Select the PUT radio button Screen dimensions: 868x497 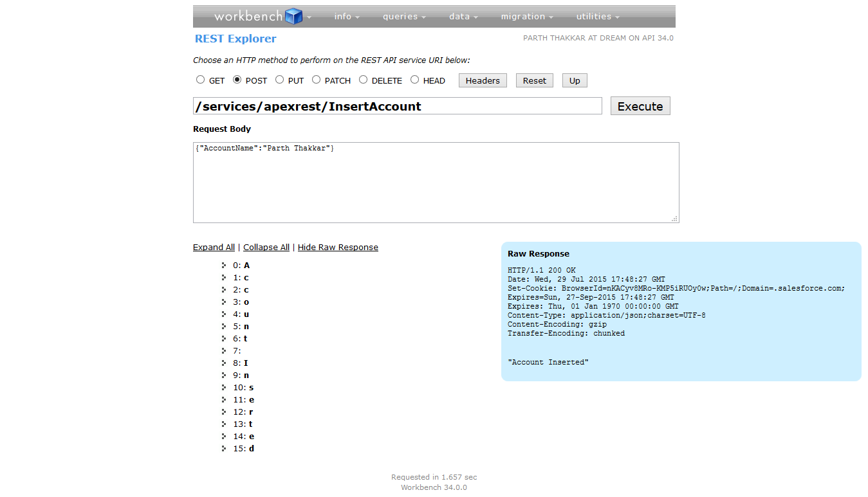pyautogui.click(x=280, y=80)
